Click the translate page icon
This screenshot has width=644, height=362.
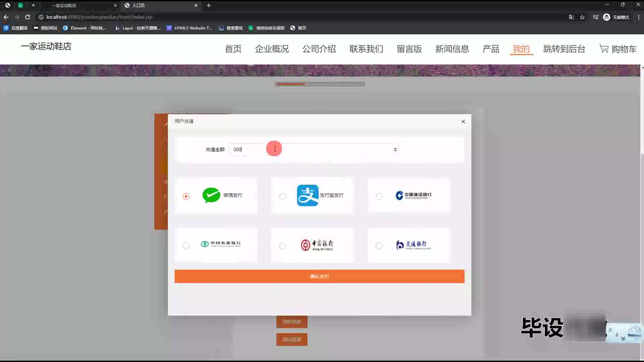coord(571,17)
